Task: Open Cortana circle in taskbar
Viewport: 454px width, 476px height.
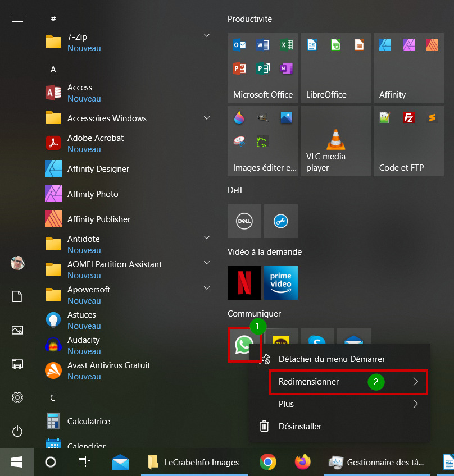Action: 51,462
